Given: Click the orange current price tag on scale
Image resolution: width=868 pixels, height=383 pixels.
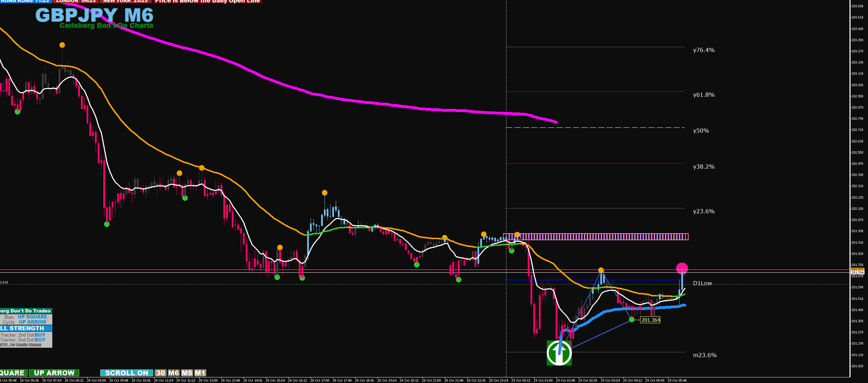Looking at the screenshot, I should 857,270.
